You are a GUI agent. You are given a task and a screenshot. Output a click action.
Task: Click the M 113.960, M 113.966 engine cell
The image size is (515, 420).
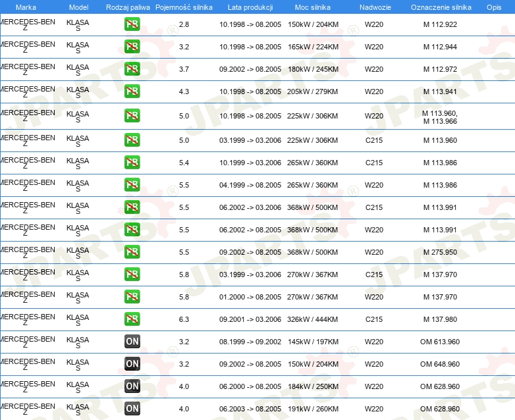pos(440,117)
